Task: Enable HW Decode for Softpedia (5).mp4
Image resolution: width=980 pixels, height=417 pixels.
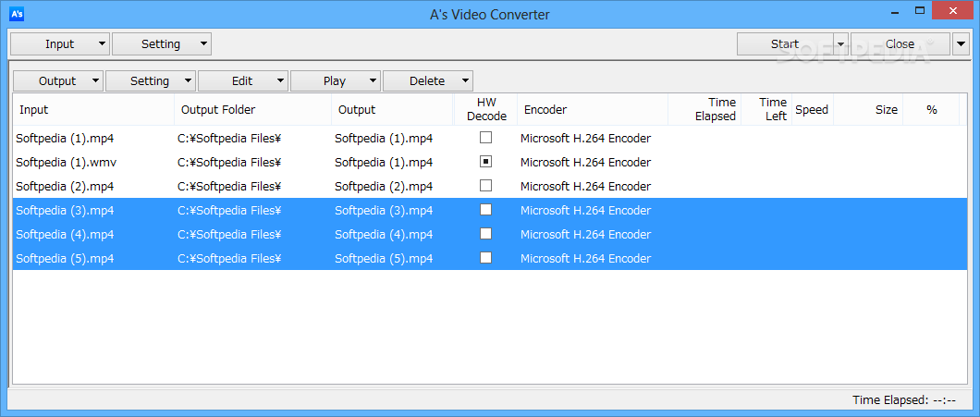Action: coord(485,258)
